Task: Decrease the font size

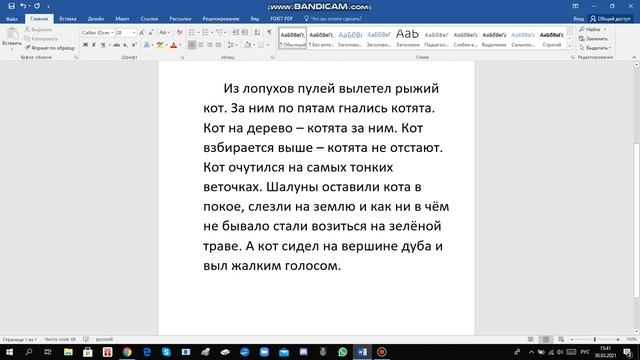Action: tap(151, 33)
